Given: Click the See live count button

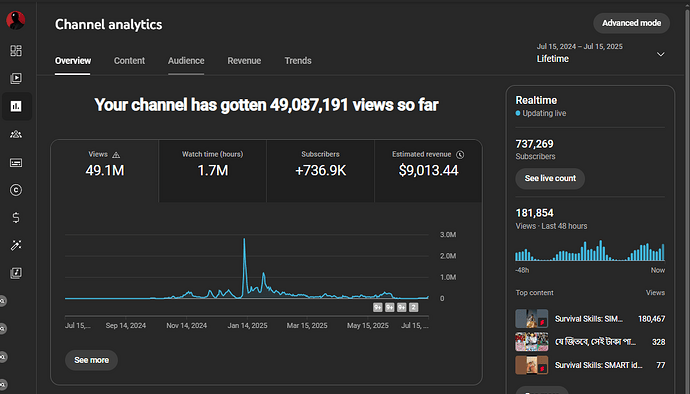Looking at the screenshot, I should pos(550,178).
